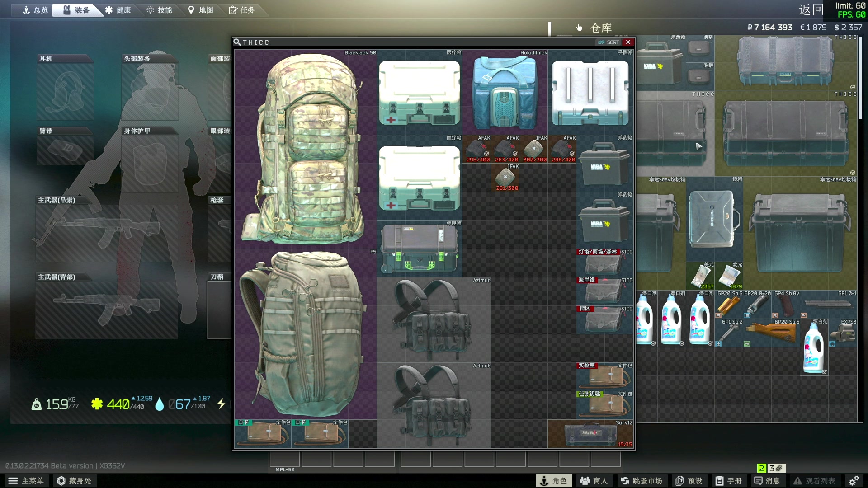The image size is (868, 488).
Task: Select the first 白卡 documents case
Action: tap(263, 434)
